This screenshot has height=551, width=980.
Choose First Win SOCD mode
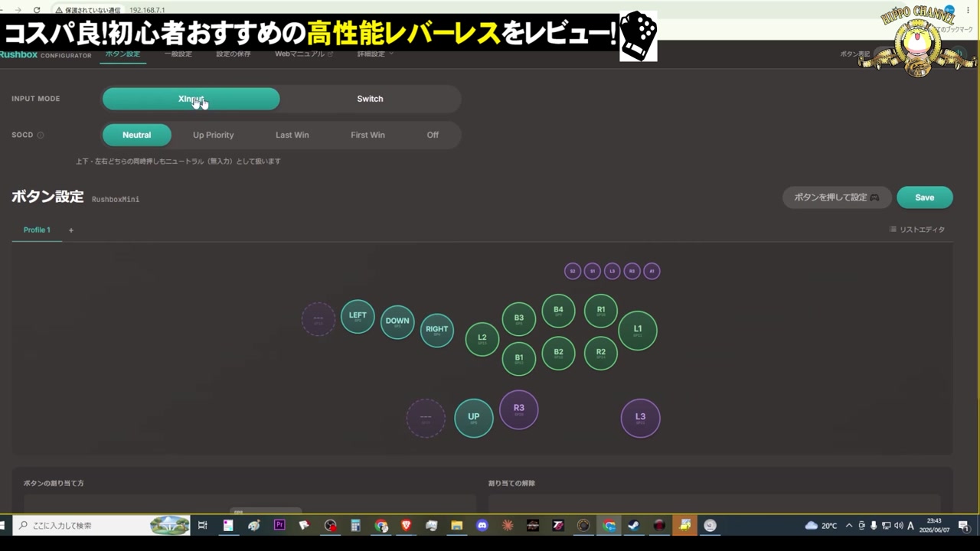(x=367, y=135)
